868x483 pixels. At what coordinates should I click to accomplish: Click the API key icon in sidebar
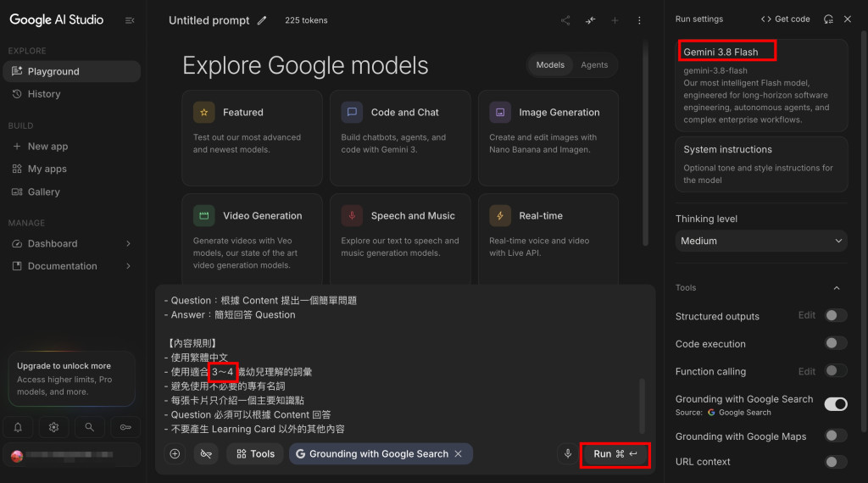click(x=125, y=427)
